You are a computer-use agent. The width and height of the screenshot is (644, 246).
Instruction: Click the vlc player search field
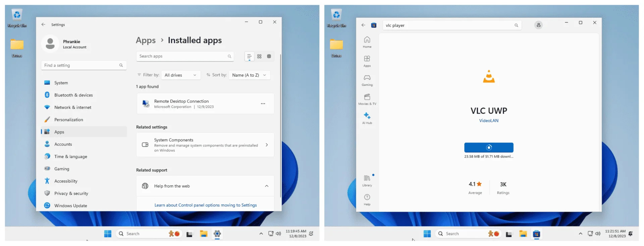click(452, 25)
